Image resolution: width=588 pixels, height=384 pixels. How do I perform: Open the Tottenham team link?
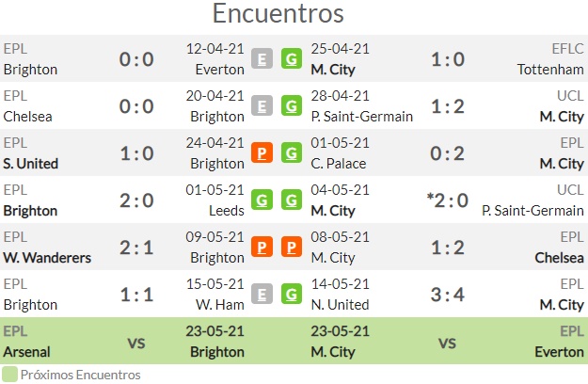tap(550, 70)
